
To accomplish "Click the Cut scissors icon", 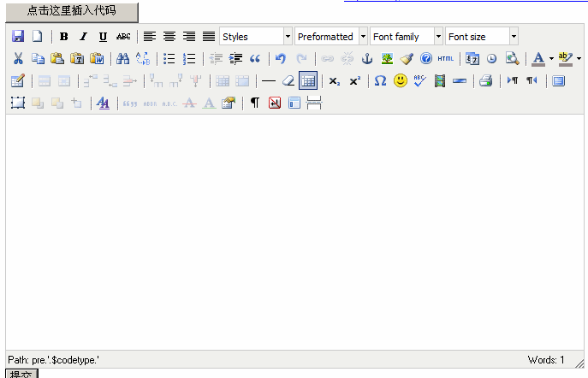I will click(x=18, y=58).
